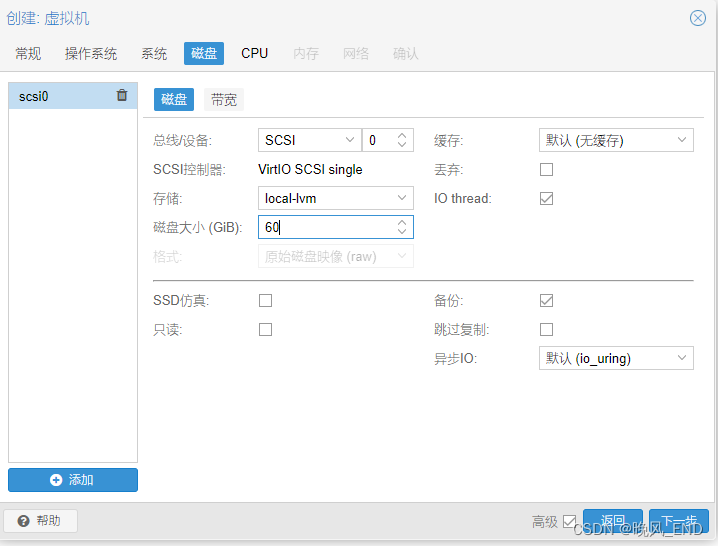Click the 网络 tab
This screenshot has height=546, width=718.
pos(356,54)
